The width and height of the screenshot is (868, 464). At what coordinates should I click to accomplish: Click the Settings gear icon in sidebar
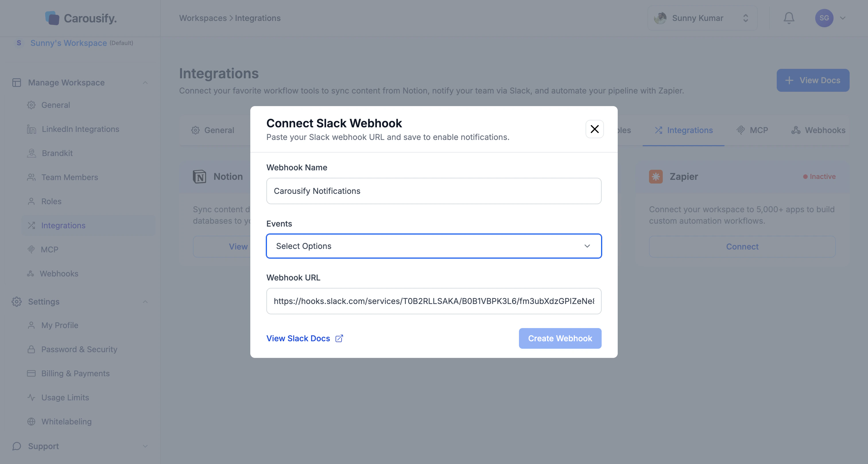pos(17,302)
